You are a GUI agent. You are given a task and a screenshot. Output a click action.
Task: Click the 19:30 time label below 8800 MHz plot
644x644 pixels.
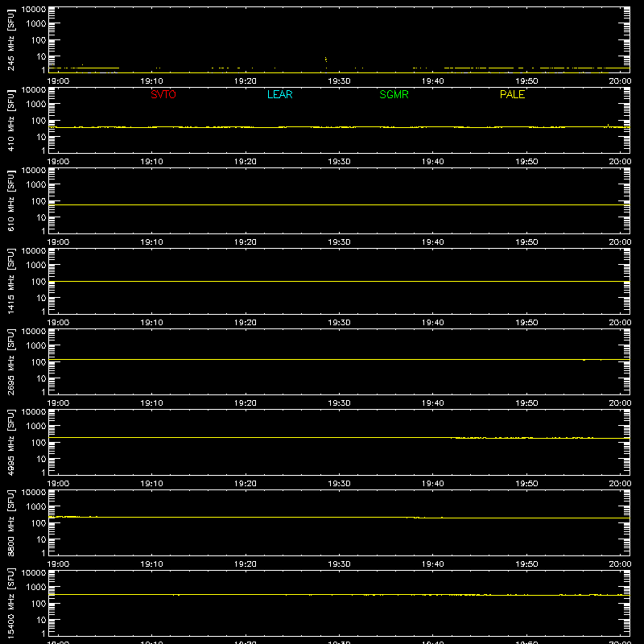(339, 564)
